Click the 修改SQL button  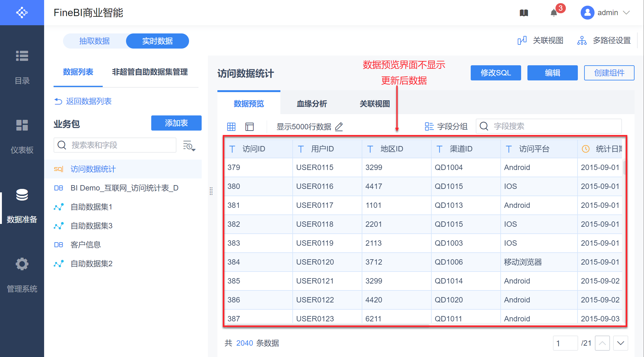pyautogui.click(x=496, y=73)
